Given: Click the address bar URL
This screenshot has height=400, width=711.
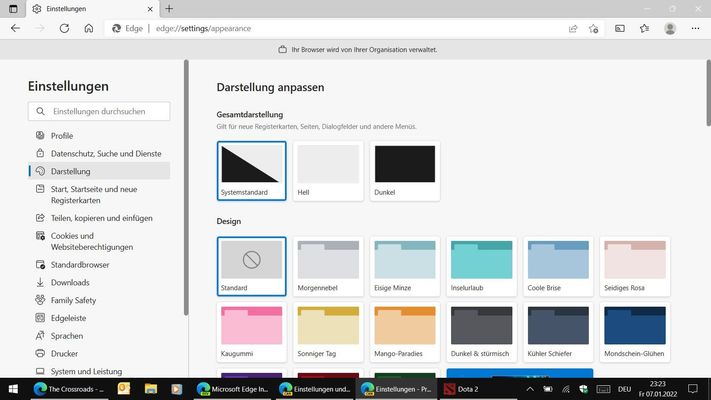Looking at the screenshot, I should tap(203, 29).
